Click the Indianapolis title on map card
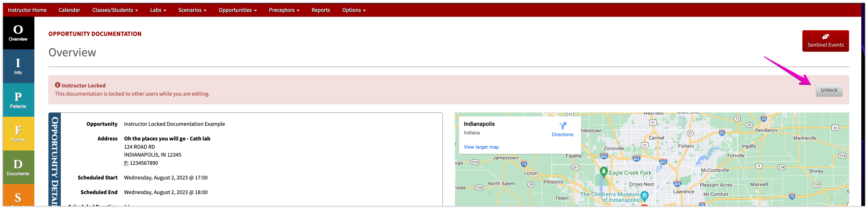Screen dimensions: 868x209 click(x=479, y=124)
